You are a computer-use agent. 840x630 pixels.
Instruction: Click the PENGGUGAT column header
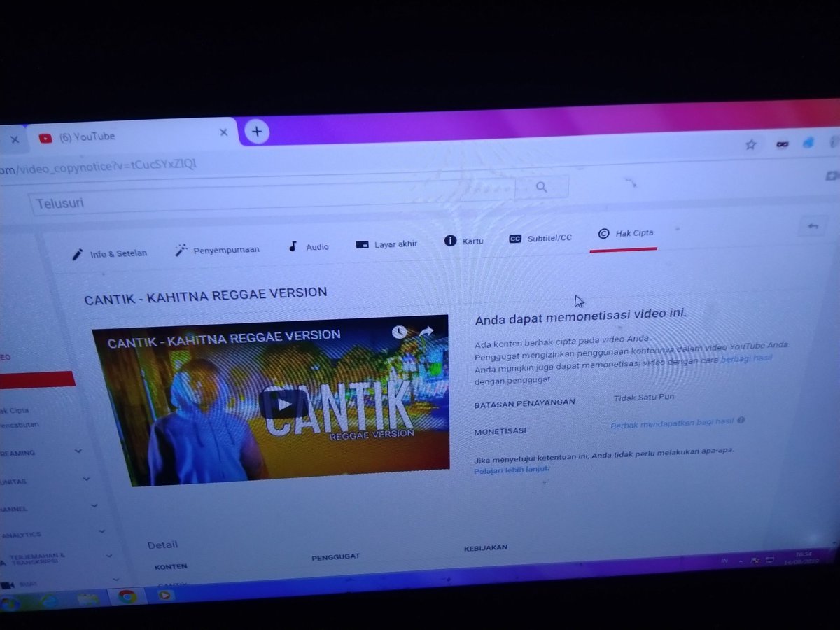point(335,557)
